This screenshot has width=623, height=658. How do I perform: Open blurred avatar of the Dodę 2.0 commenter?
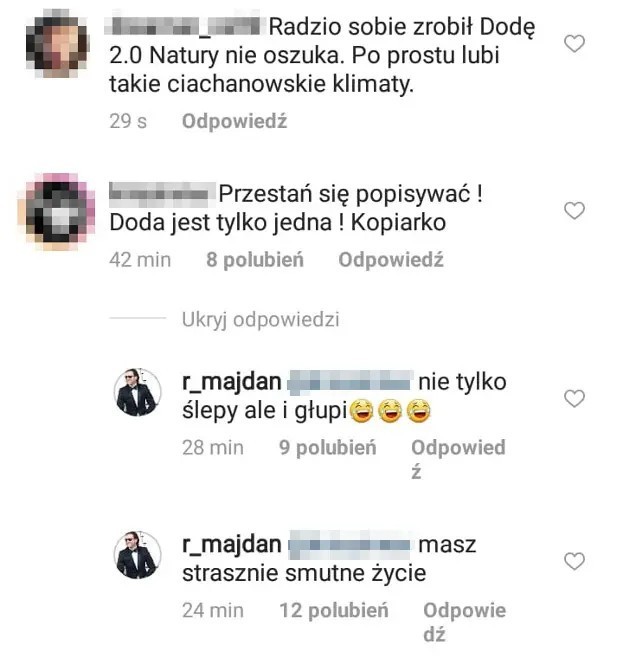58,43
